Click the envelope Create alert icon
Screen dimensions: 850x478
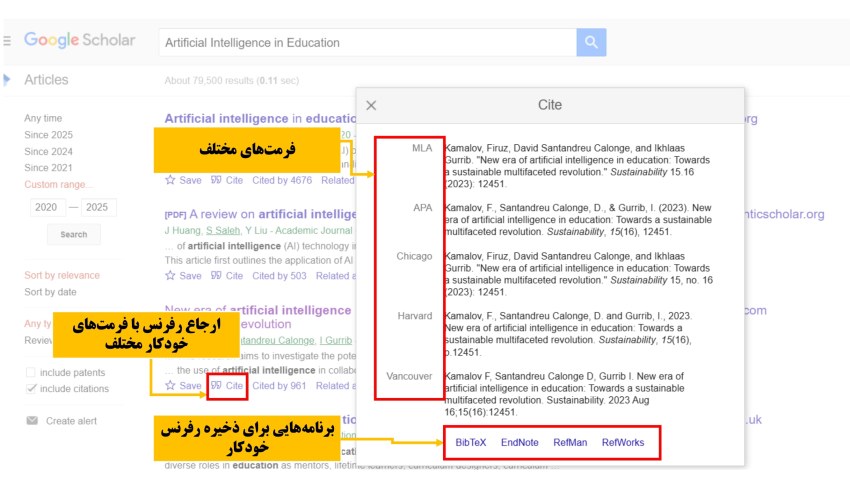click(32, 421)
